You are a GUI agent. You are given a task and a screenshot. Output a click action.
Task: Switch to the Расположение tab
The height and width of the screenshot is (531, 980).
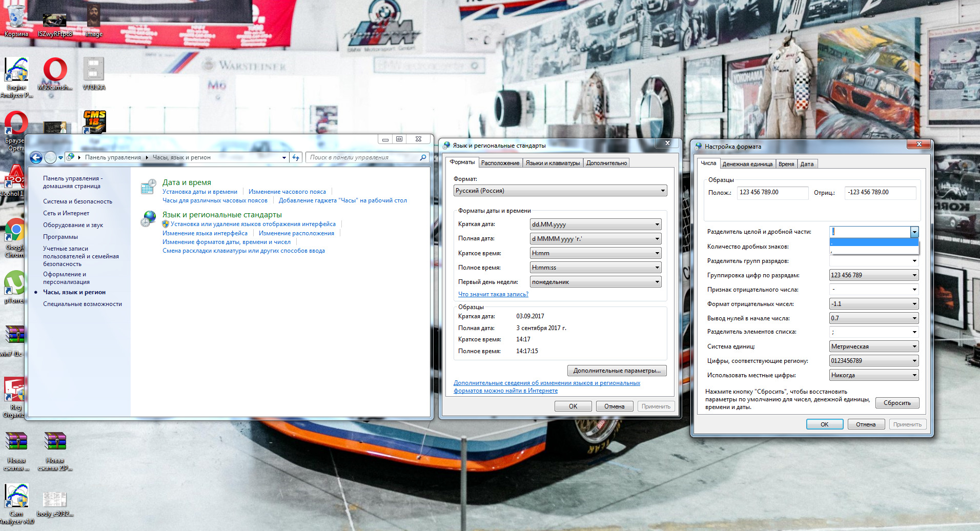(x=500, y=163)
